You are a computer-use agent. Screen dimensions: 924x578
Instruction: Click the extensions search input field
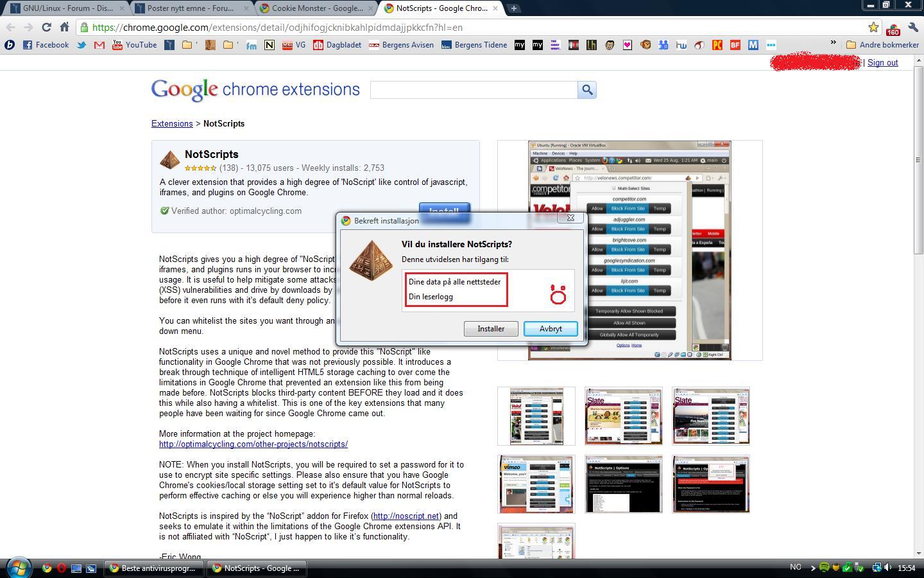pos(474,90)
